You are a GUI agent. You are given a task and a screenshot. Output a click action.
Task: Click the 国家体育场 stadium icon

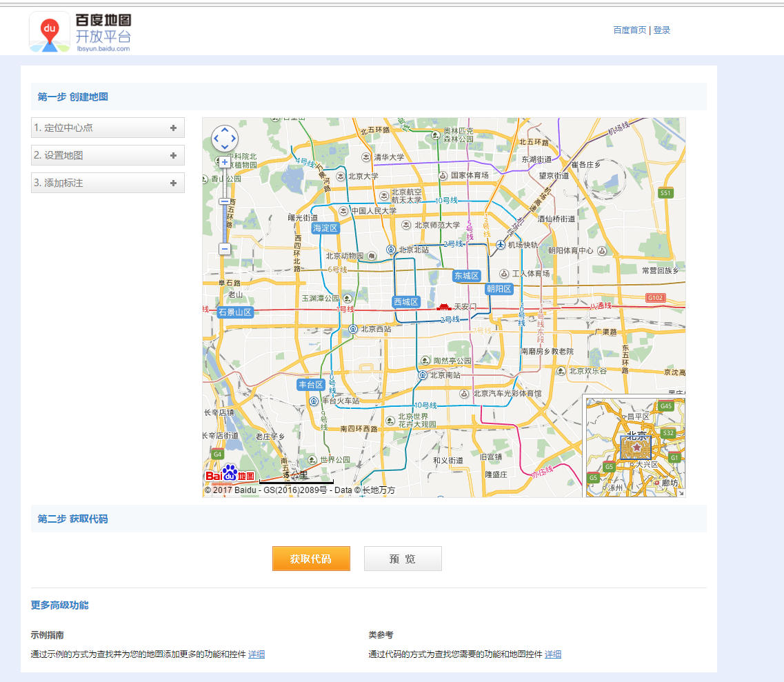point(443,176)
